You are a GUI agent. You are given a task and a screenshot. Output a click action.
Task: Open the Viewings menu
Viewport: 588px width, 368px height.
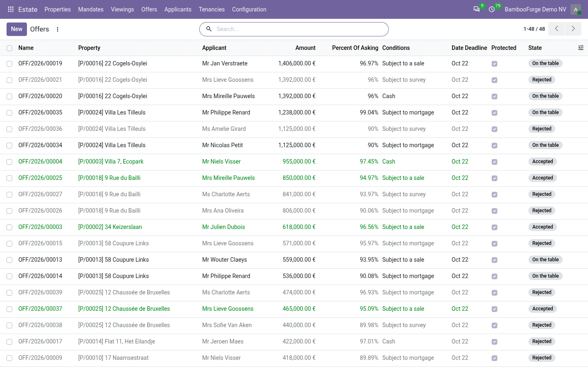122,9
